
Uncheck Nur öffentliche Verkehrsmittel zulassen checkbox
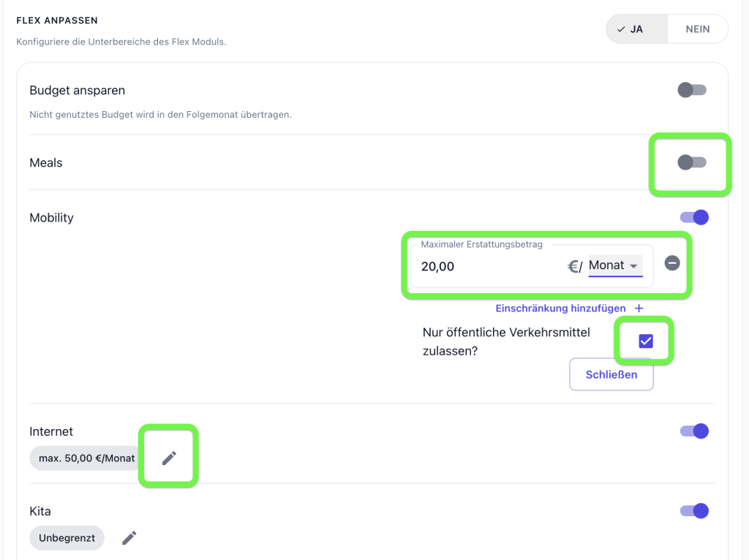(x=646, y=341)
